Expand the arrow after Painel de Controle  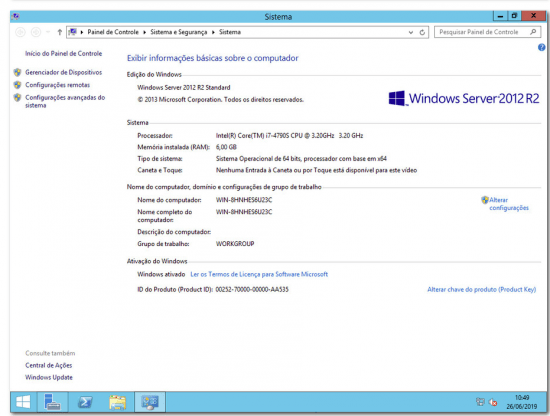(x=144, y=32)
